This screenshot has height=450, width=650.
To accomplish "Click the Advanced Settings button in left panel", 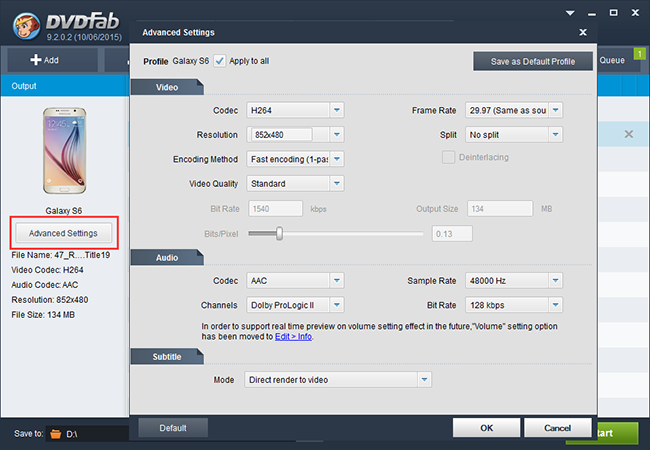I will (63, 233).
